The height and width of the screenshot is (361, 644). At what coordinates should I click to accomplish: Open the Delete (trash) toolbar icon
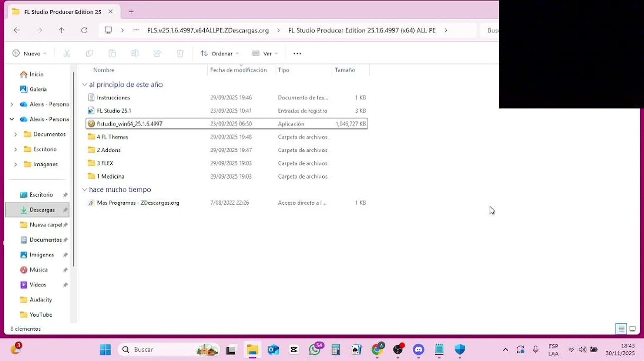coord(180,53)
